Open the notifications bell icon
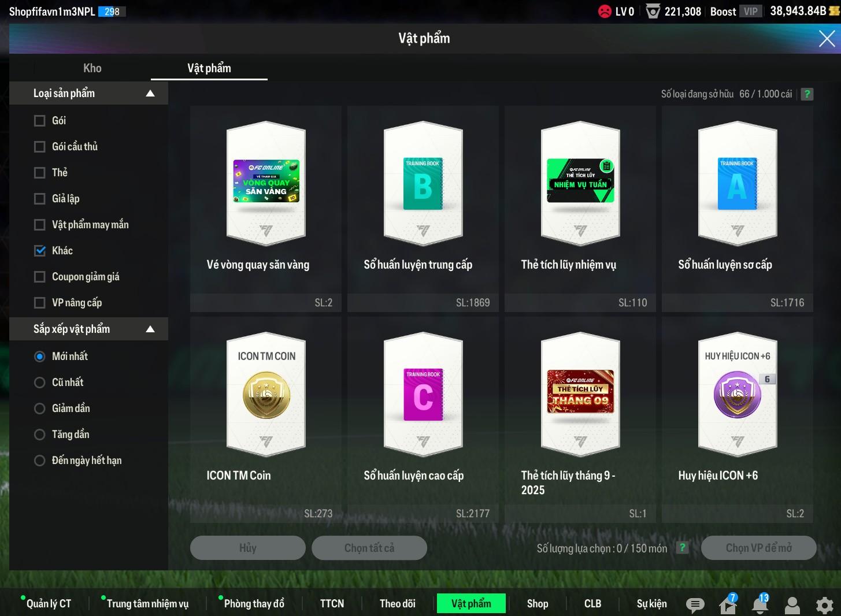 tap(760, 604)
